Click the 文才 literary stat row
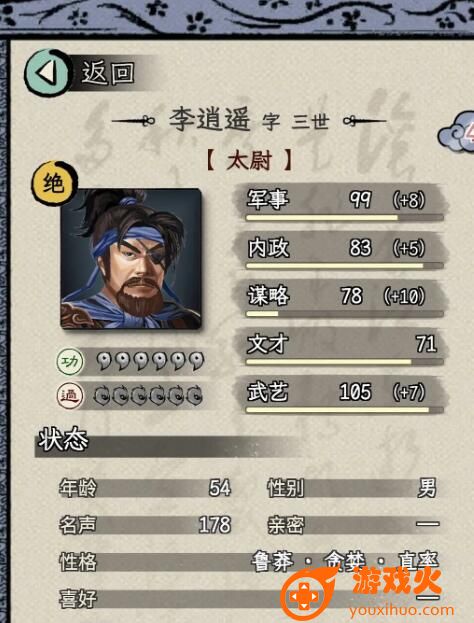474x623 pixels. tap(341, 347)
